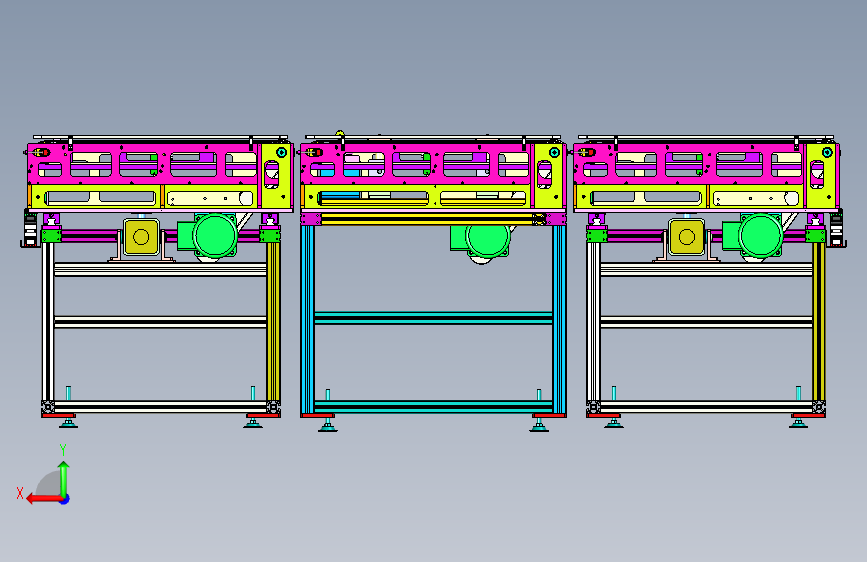The image size is (867, 562).
Task: Select the green motor on the right conveyor
Action: [x=753, y=236]
